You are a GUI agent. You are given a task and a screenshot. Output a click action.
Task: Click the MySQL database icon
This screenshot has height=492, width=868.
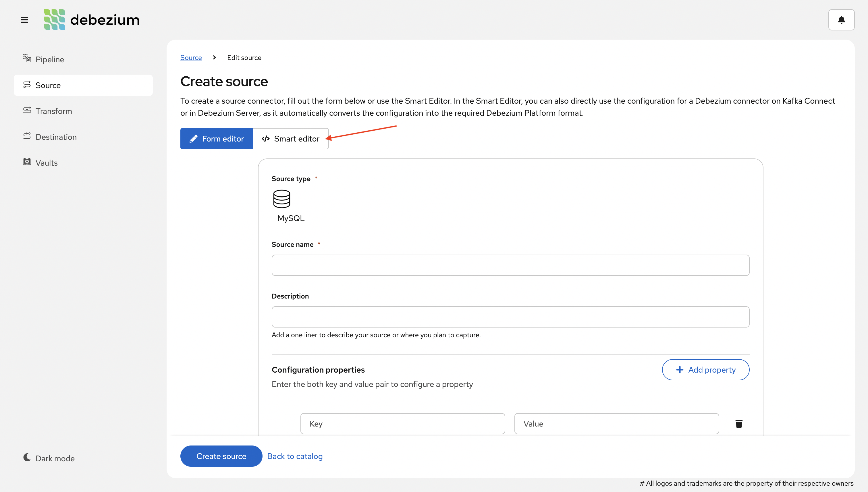tap(282, 199)
